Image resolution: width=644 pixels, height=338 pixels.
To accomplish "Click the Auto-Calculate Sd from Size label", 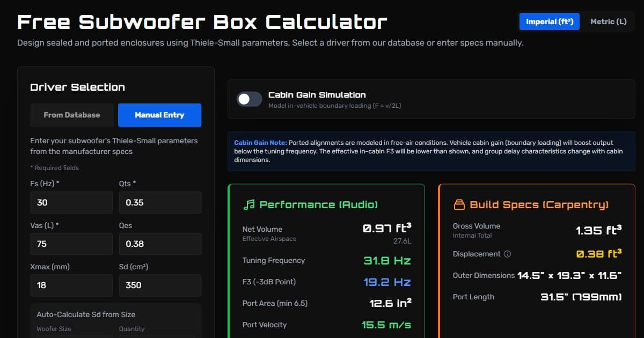I will coord(86,314).
